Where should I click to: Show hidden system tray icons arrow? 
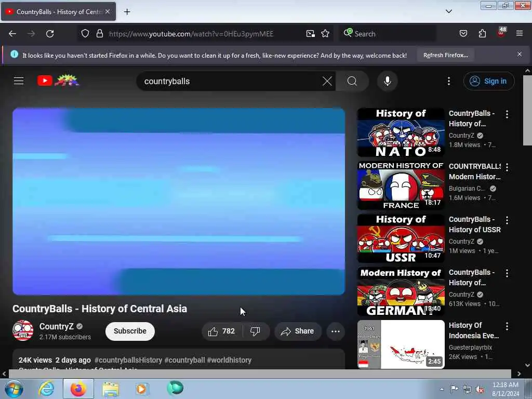(x=442, y=389)
